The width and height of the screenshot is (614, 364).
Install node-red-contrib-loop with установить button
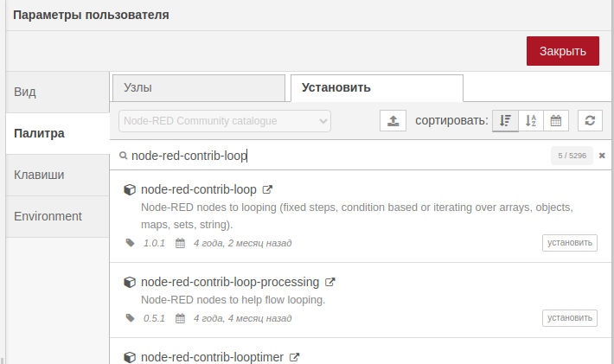[x=570, y=243]
